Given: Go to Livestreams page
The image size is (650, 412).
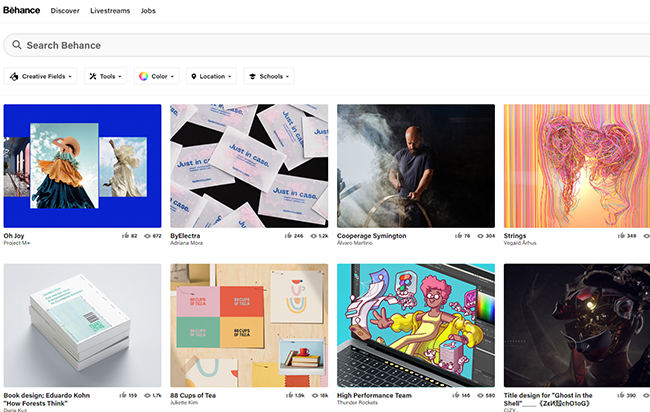Looking at the screenshot, I should [x=110, y=11].
